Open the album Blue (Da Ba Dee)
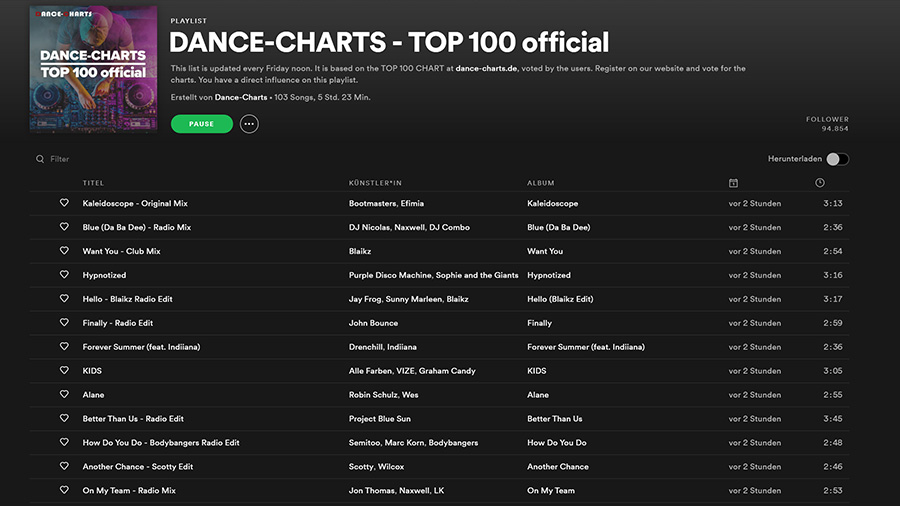This screenshot has width=900, height=506. [x=558, y=227]
